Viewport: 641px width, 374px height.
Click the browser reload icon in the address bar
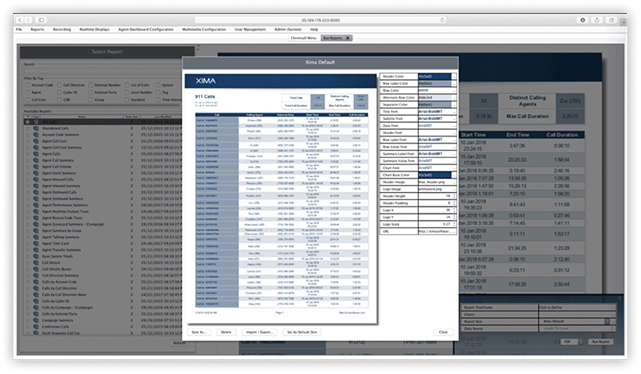click(442, 20)
